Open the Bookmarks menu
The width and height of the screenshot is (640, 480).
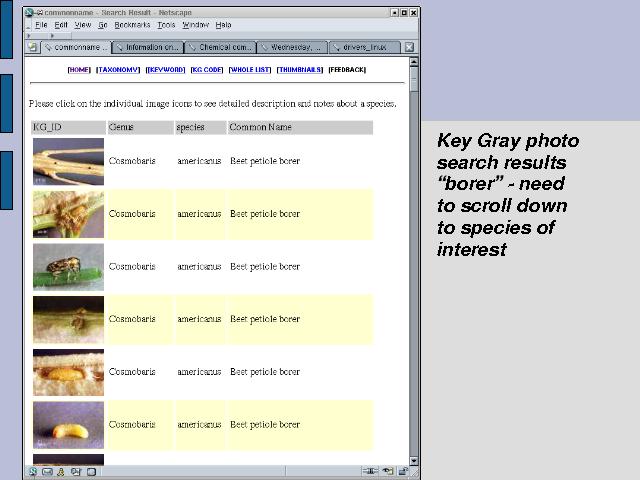tap(130, 24)
